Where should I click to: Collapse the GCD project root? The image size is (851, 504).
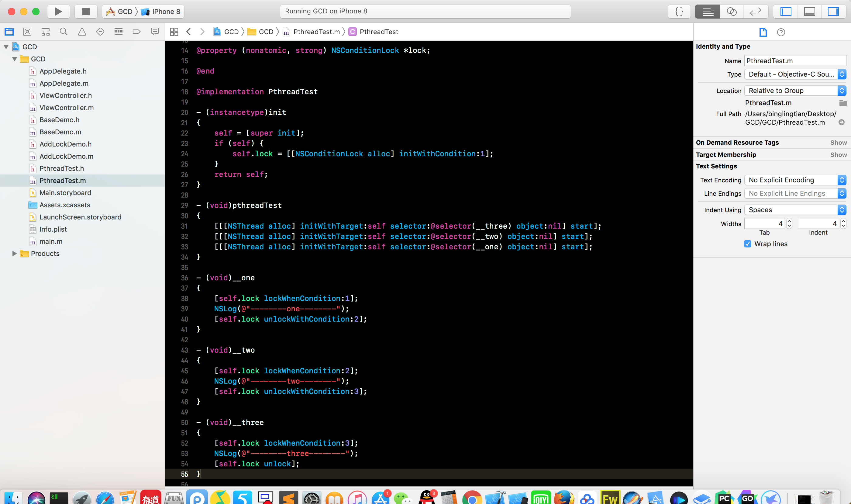[x=6, y=47]
